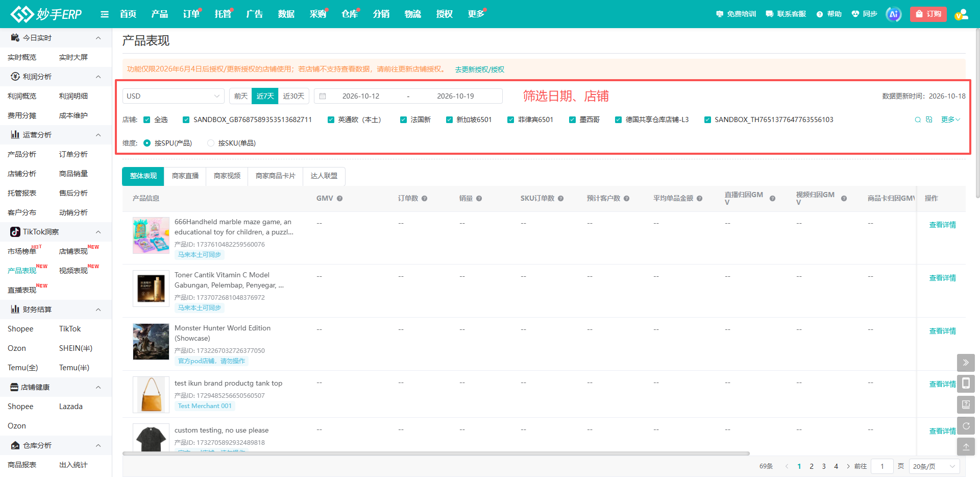Uncheck the 菲律宾6501 checkbox
This screenshot has height=477, width=980.
pos(510,120)
